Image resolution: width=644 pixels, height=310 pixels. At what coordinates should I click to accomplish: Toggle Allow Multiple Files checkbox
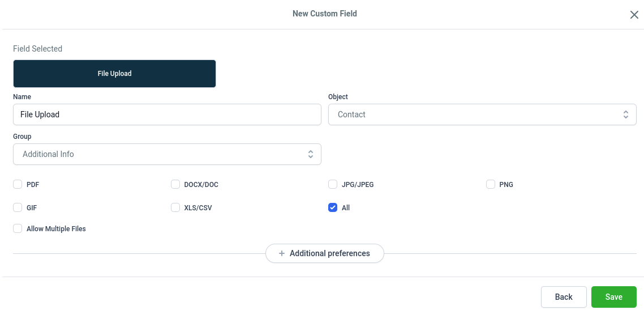[x=18, y=228]
